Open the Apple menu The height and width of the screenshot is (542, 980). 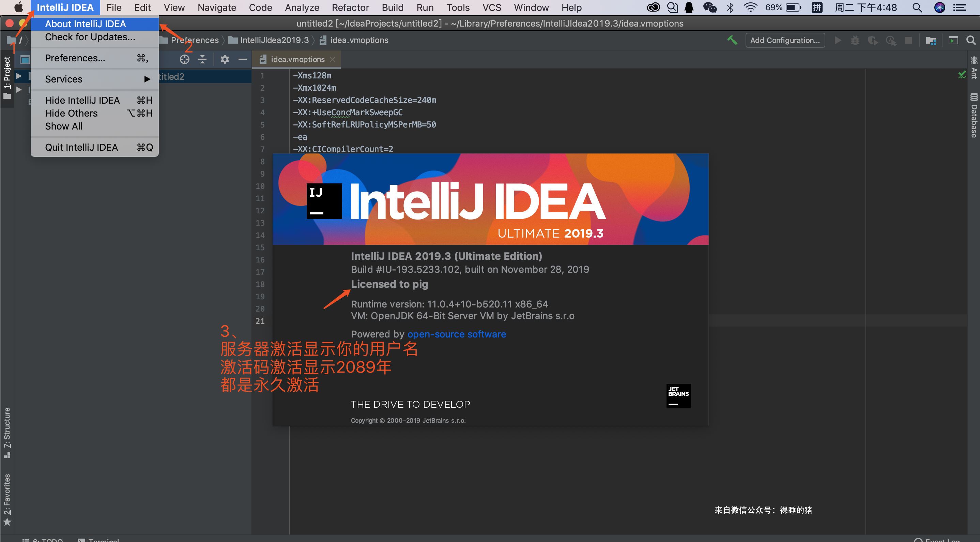pyautogui.click(x=18, y=7)
